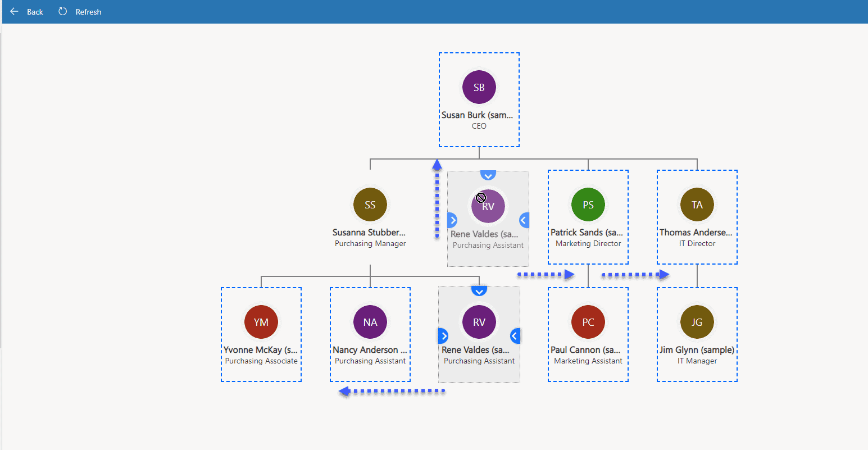Viewport: 868px width, 450px height.
Task: Click the faded "Rene Valdes (sa..." name
Action: 484,234
